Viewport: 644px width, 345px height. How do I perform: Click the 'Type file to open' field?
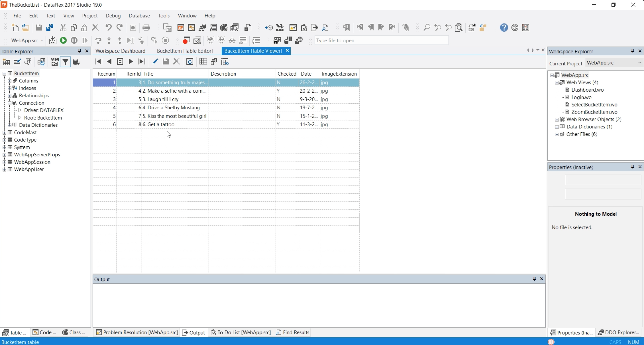pyautogui.click(x=381, y=40)
